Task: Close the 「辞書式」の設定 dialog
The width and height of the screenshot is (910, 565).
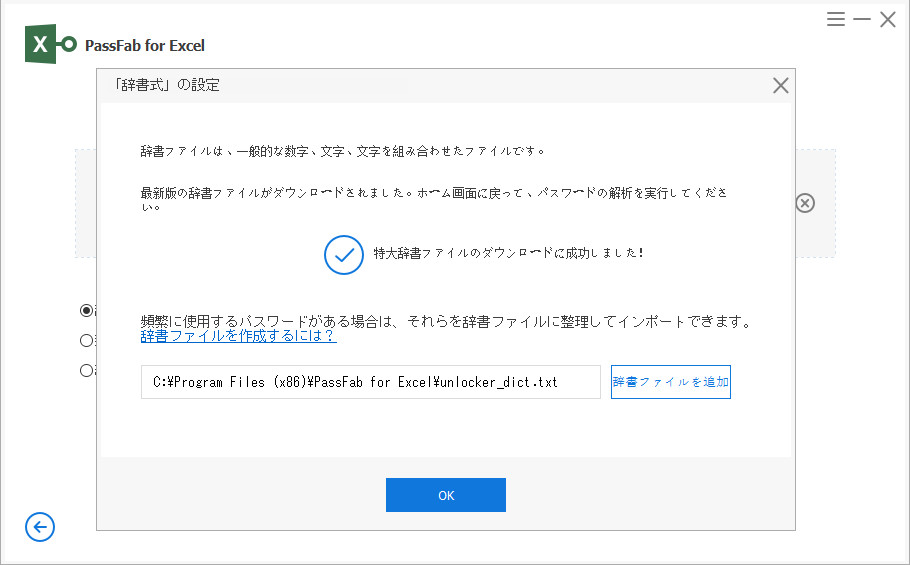Action: tap(781, 86)
